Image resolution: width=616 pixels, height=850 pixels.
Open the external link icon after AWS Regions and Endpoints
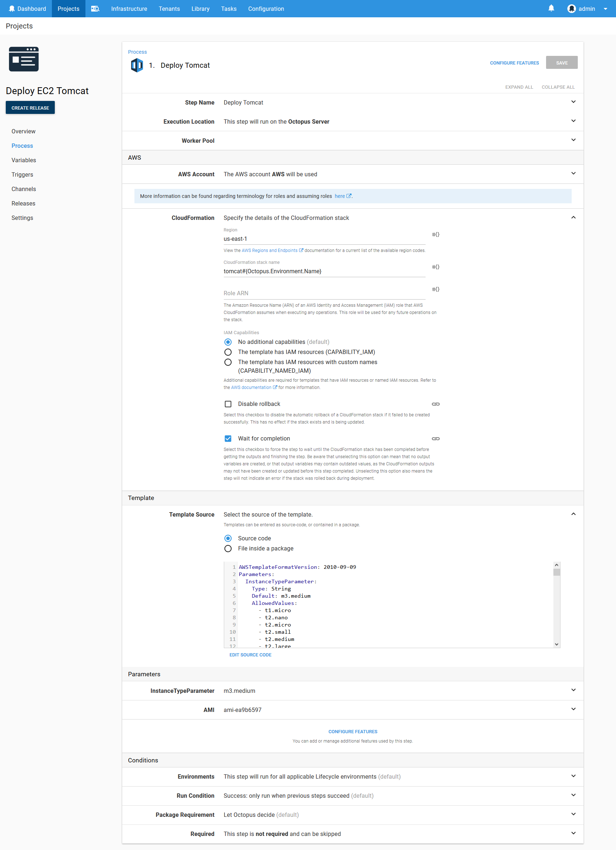tap(301, 251)
